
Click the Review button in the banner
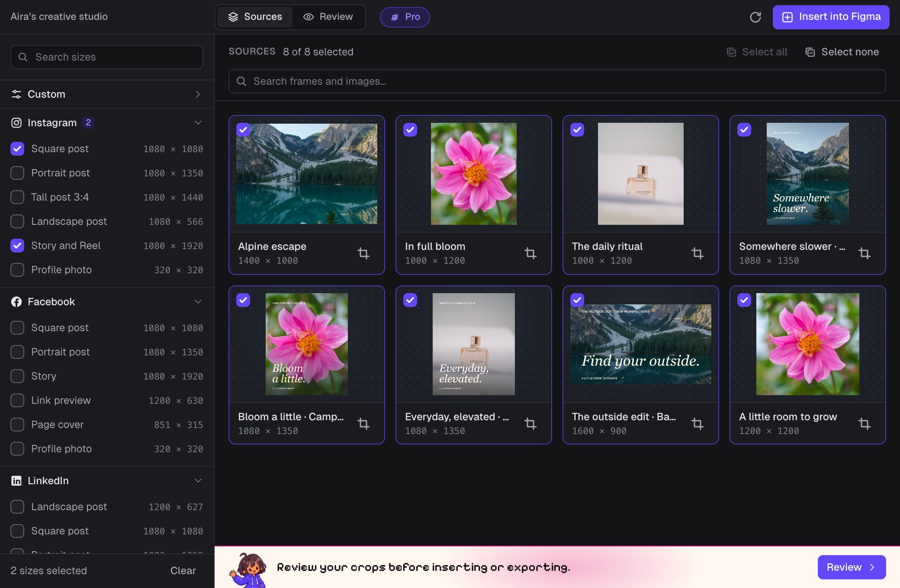[x=852, y=567]
